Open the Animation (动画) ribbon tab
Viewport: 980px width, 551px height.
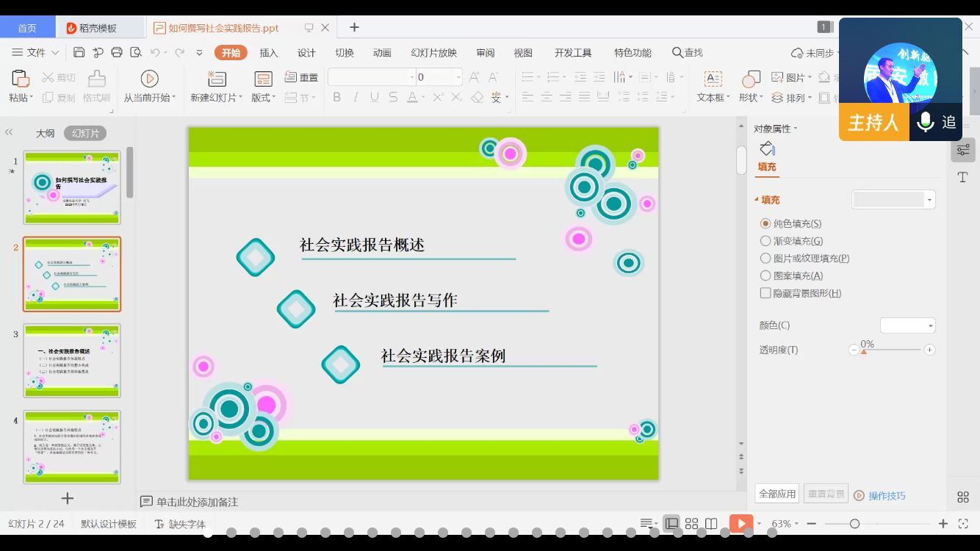pyautogui.click(x=382, y=53)
